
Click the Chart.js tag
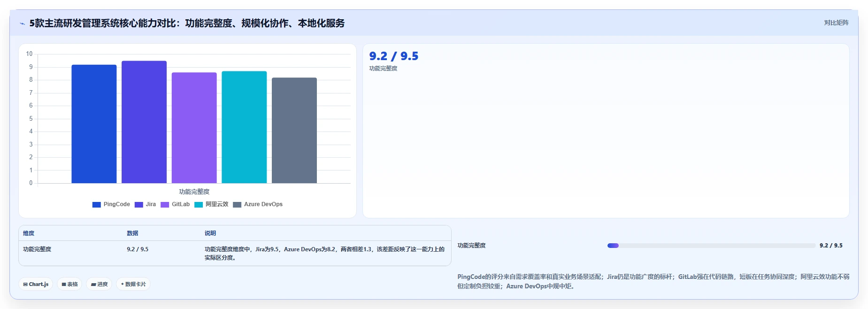[x=36, y=284]
